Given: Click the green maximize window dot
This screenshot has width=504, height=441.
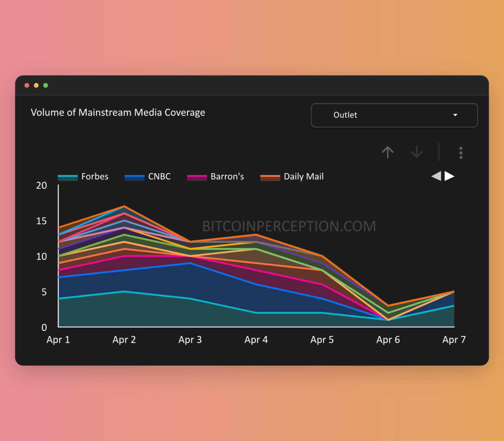Looking at the screenshot, I should click(x=46, y=85).
